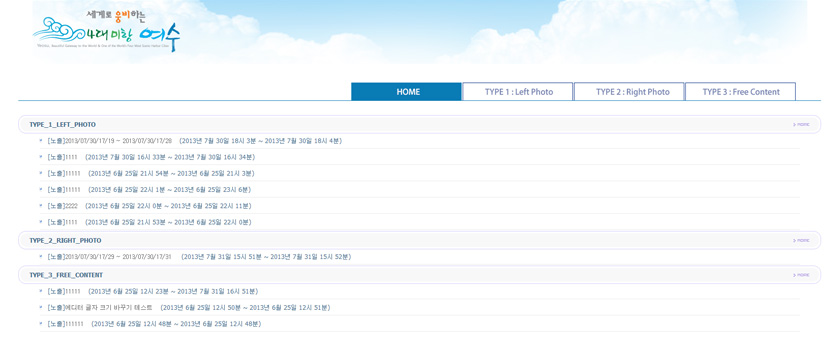The height and width of the screenshot is (364, 835).
Task: Select the TYPE_1_LEFT_PHOTO section title
Action: [x=63, y=125]
